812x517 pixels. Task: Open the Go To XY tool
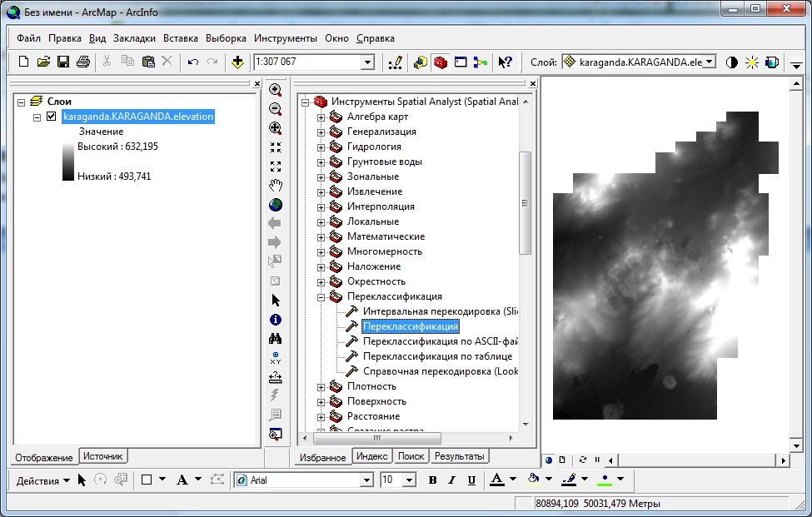(276, 358)
